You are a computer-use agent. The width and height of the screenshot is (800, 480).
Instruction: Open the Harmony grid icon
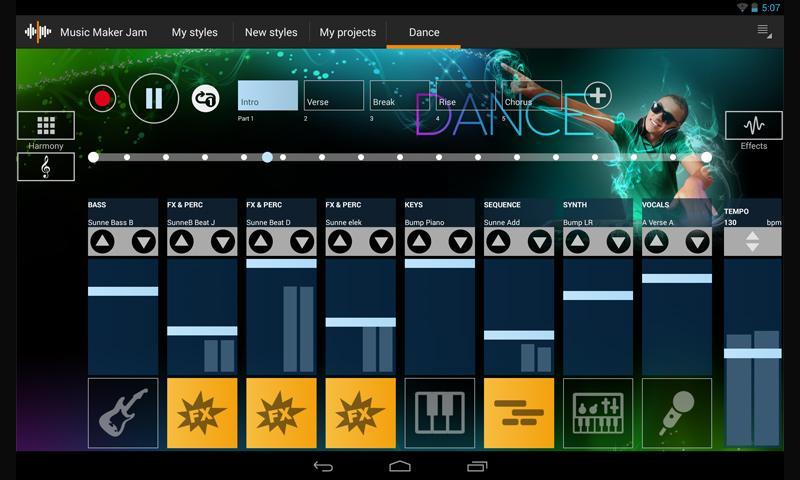coord(46,125)
